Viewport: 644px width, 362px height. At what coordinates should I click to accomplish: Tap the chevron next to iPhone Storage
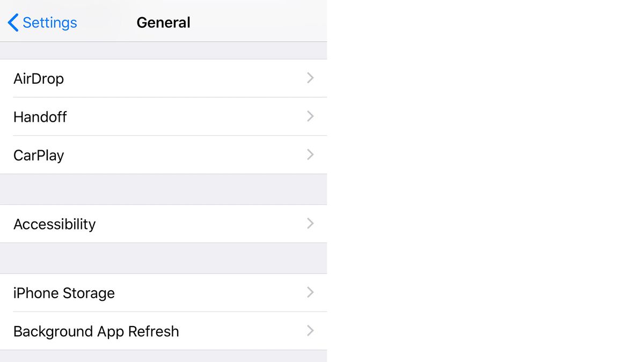(310, 292)
